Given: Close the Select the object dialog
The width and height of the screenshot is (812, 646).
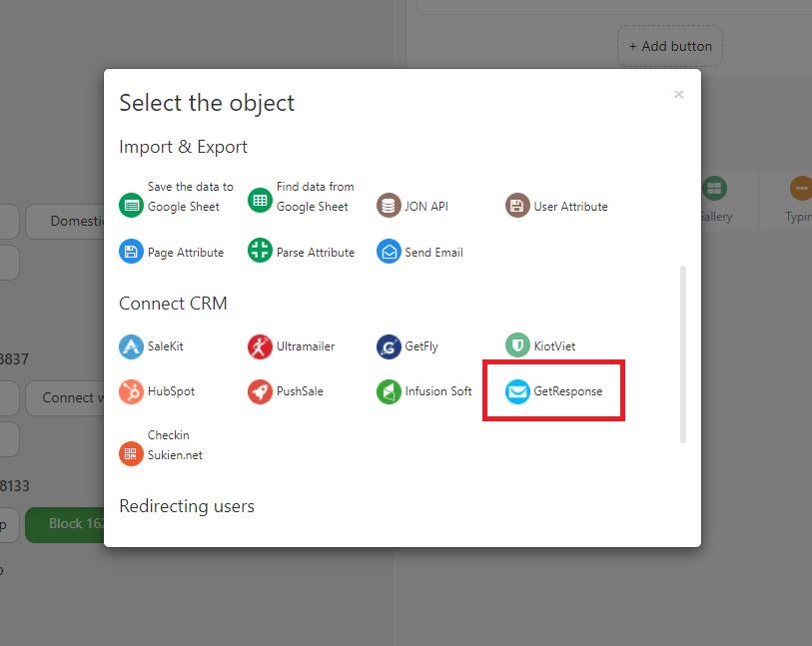Looking at the screenshot, I should pos(678,94).
